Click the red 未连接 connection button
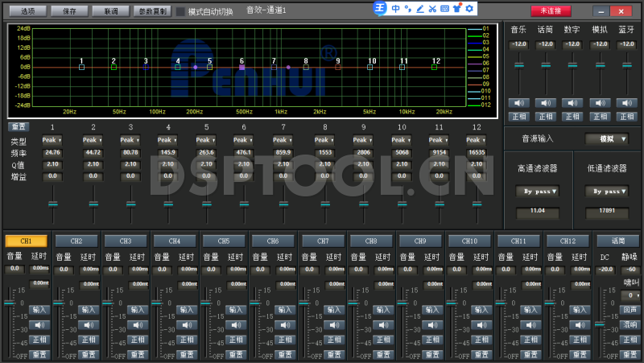 click(x=551, y=11)
